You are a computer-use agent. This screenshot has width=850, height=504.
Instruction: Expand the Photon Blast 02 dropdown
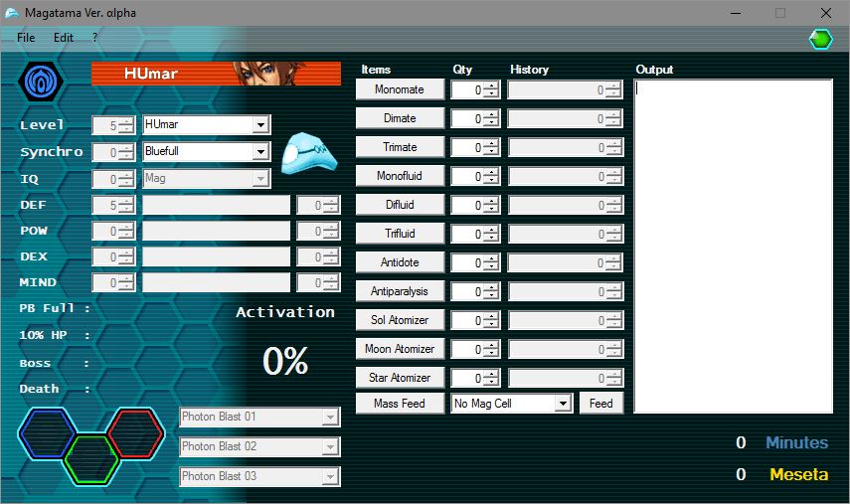coord(259,447)
